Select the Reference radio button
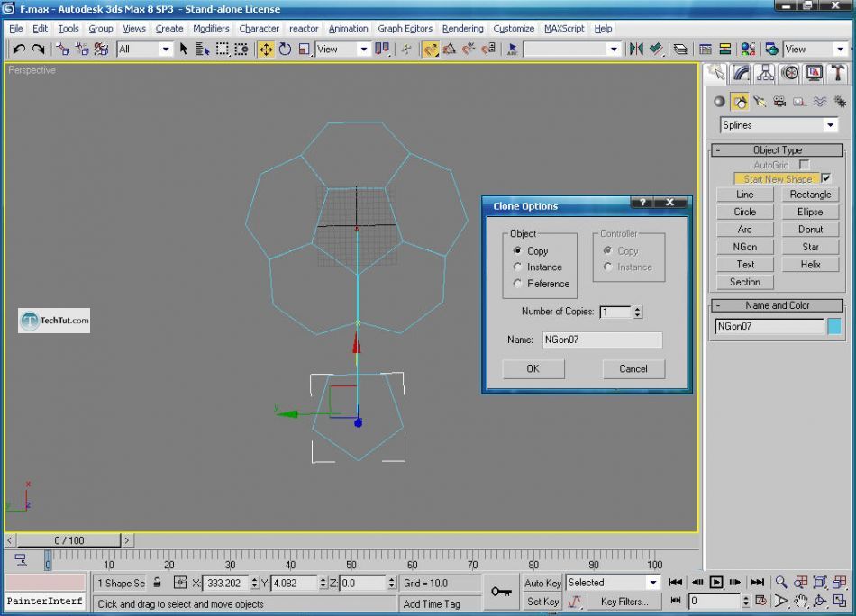 pos(517,283)
